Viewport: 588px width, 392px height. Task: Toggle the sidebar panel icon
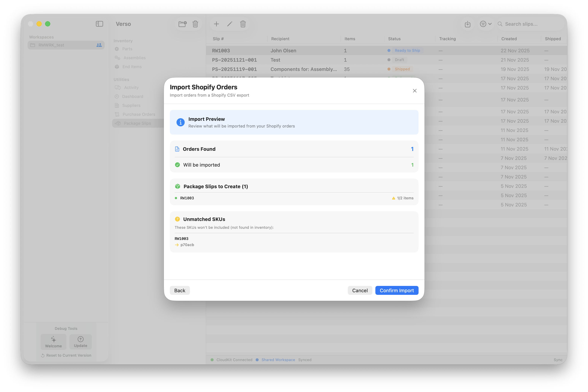(99, 24)
